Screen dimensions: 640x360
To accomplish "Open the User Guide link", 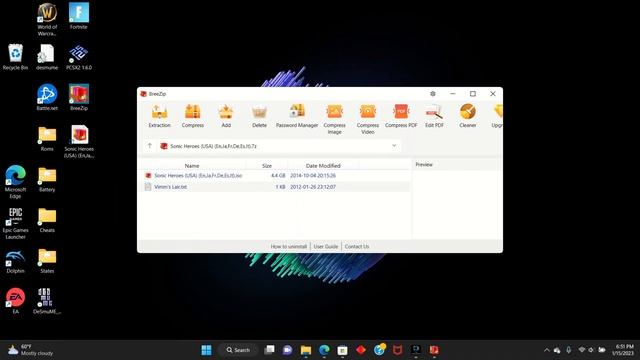I will [326, 247].
